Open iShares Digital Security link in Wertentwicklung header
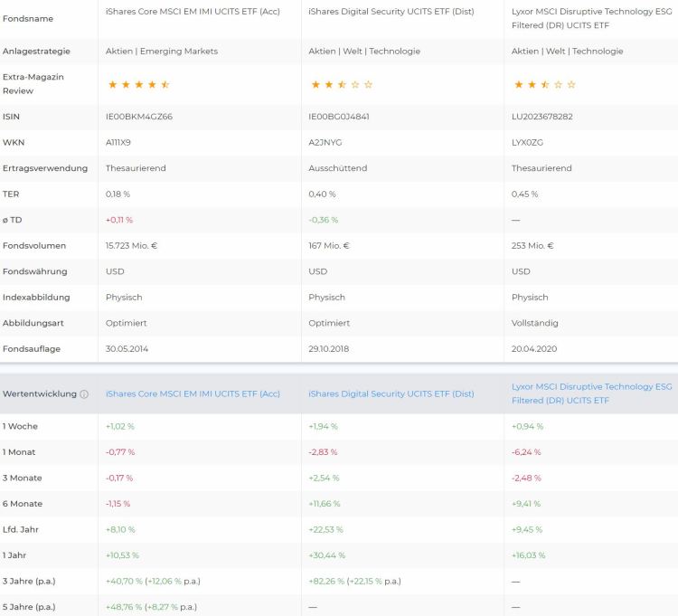 391,393
